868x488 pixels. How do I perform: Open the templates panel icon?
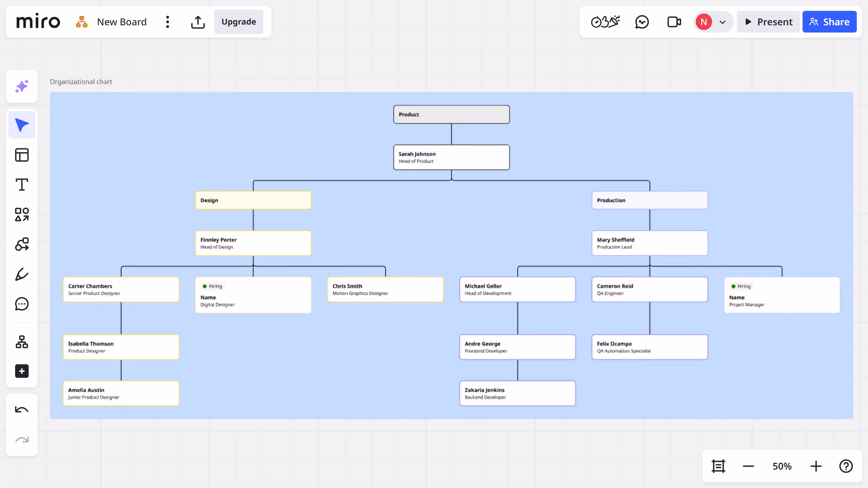point(22,155)
